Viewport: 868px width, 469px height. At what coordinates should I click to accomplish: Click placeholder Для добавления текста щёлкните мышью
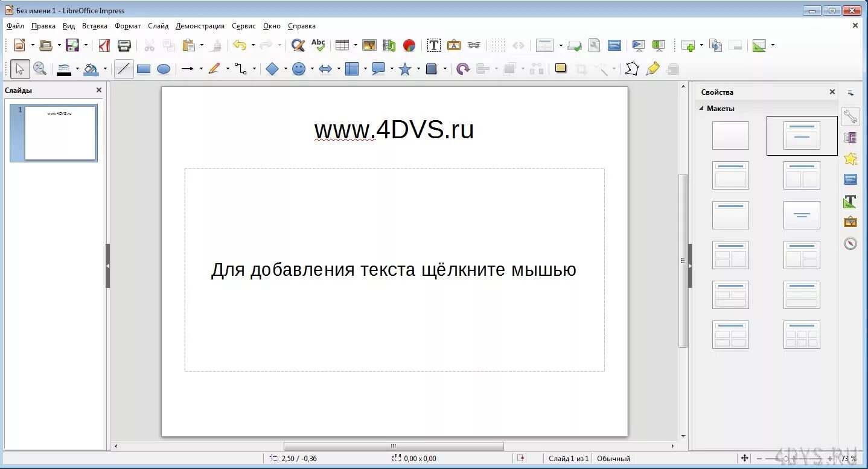tap(394, 269)
